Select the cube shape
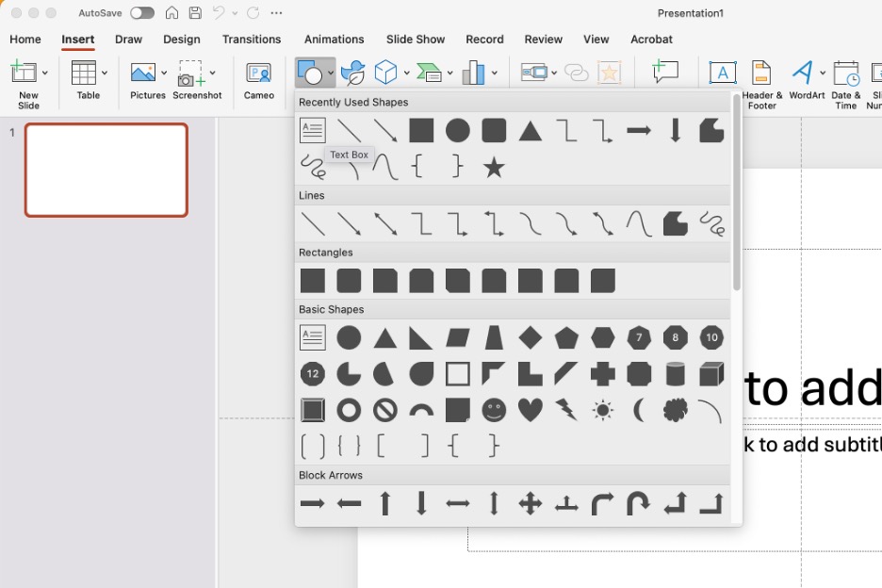 point(711,374)
